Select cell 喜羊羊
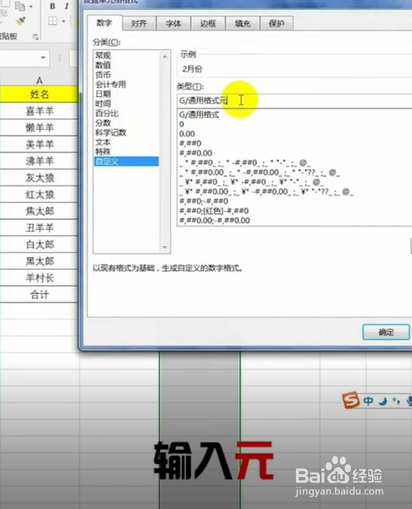The width and height of the screenshot is (412, 509). click(39, 111)
